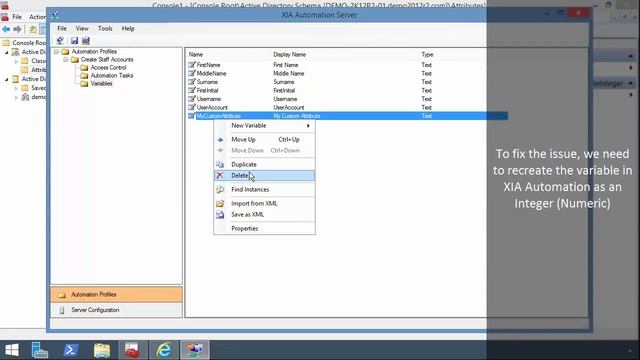Expand New Variable submenu arrow

[x=308, y=126]
